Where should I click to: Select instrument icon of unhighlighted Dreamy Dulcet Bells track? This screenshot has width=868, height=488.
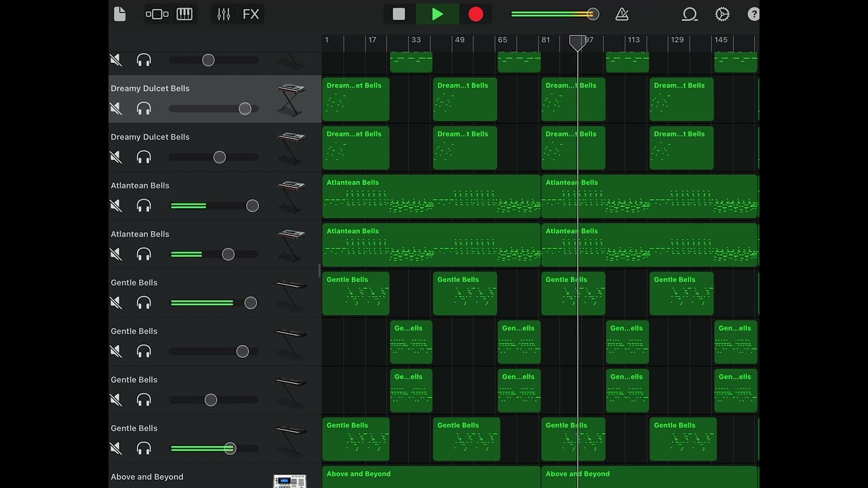tap(291, 148)
